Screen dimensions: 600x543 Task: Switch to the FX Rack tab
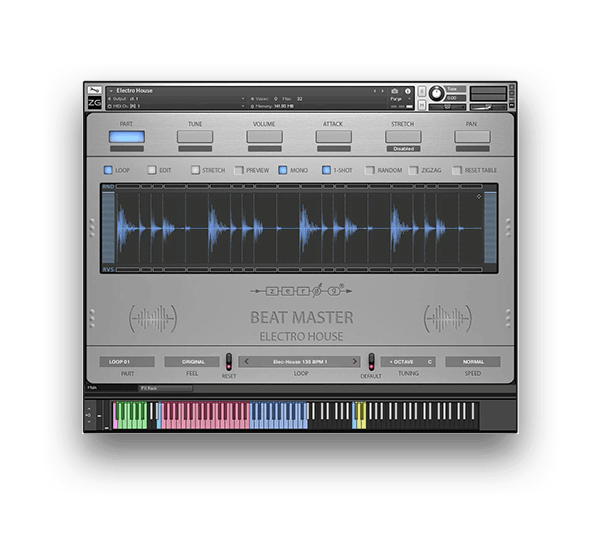[165, 387]
